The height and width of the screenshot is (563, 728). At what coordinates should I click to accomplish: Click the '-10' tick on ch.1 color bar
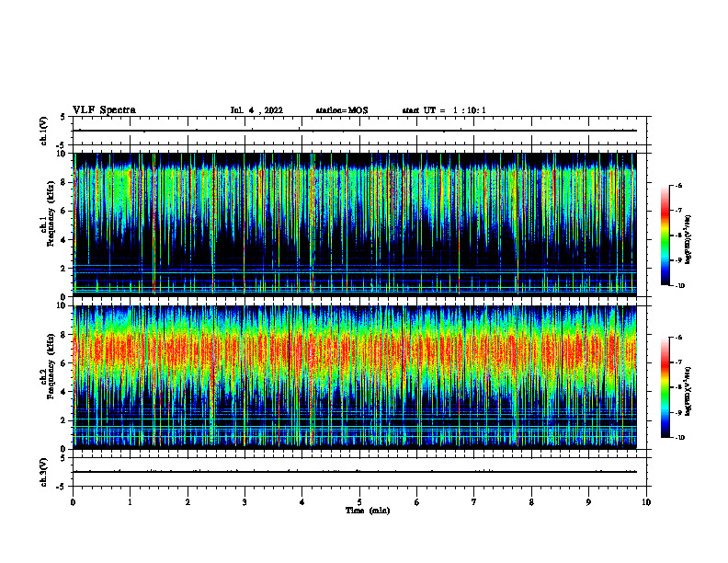(x=680, y=286)
